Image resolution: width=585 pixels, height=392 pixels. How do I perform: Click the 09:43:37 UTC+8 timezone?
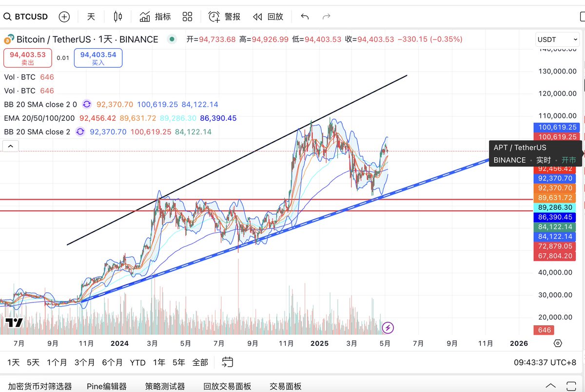tap(545, 363)
